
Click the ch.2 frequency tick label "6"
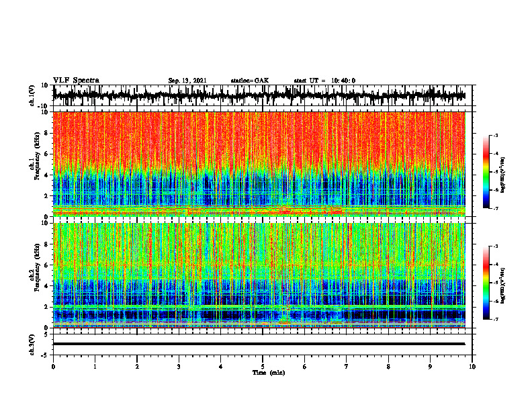[x=46, y=265]
